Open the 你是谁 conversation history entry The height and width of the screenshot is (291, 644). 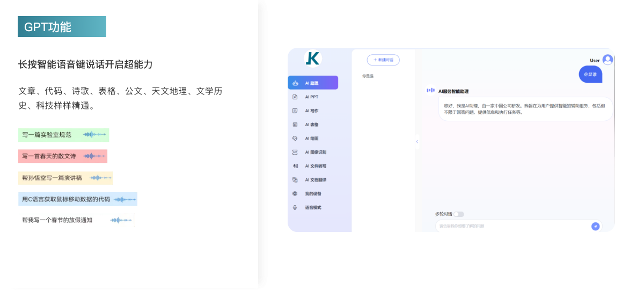(x=368, y=76)
